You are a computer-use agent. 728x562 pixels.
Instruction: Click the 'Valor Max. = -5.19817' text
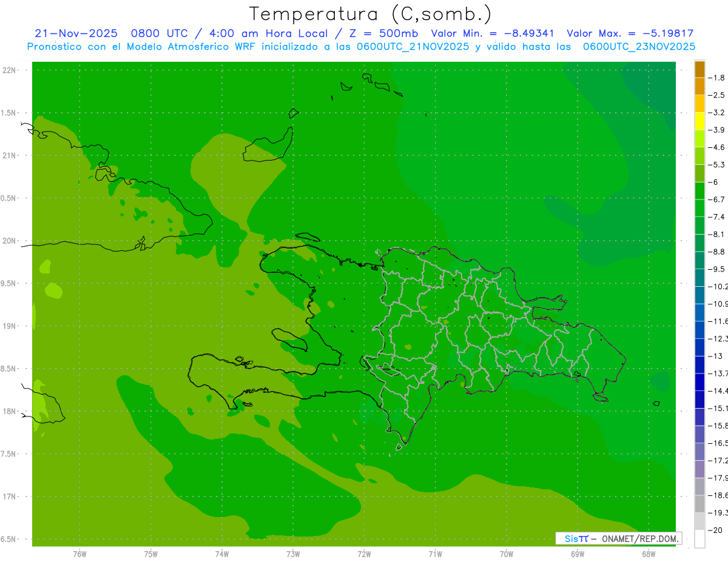coord(630,33)
